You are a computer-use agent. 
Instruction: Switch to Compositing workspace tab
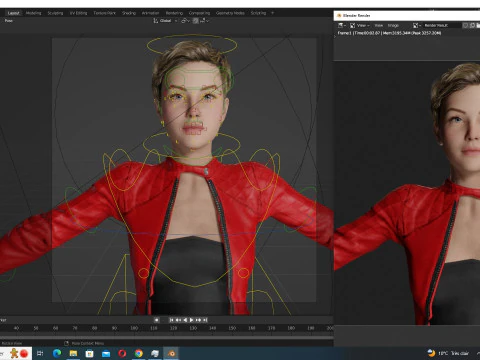[x=199, y=13]
